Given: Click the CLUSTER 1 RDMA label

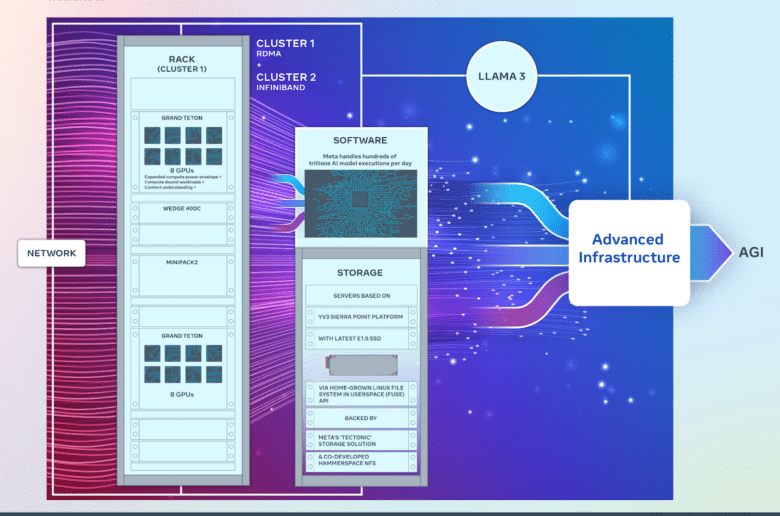Looking at the screenshot, I should coord(285,48).
